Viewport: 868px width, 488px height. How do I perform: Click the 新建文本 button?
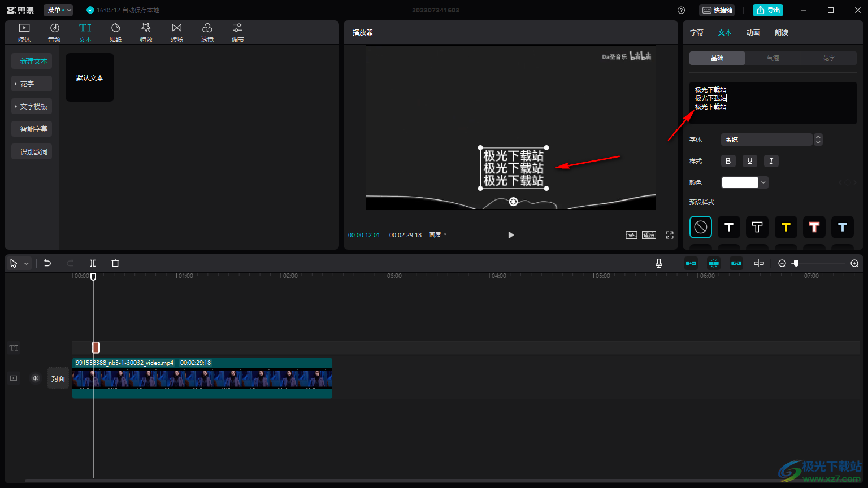click(x=32, y=61)
